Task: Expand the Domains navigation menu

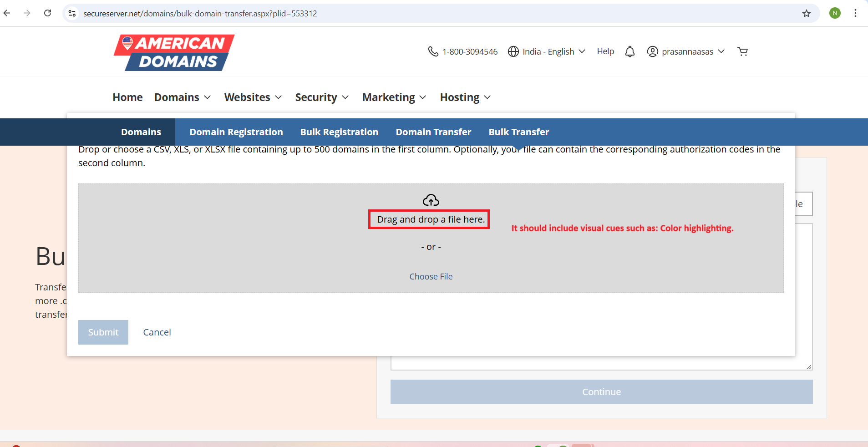Action: [183, 97]
